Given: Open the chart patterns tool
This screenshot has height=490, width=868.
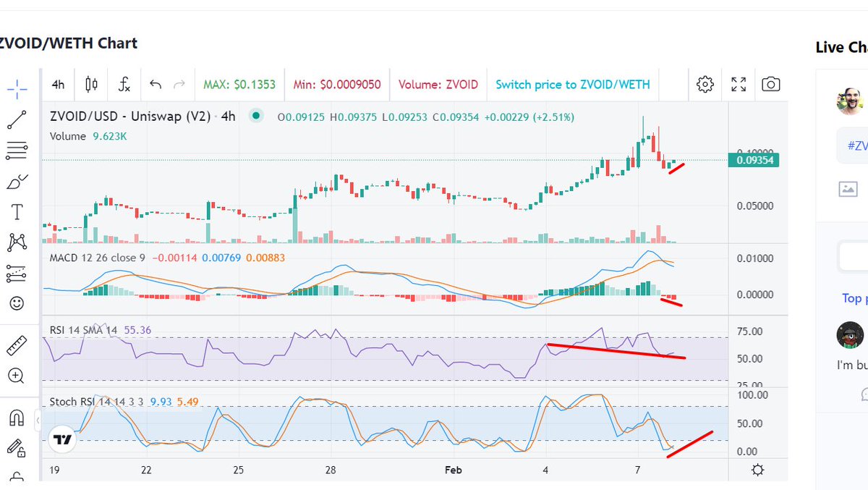Looking at the screenshot, I should pyautogui.click(x=17, y=242).
